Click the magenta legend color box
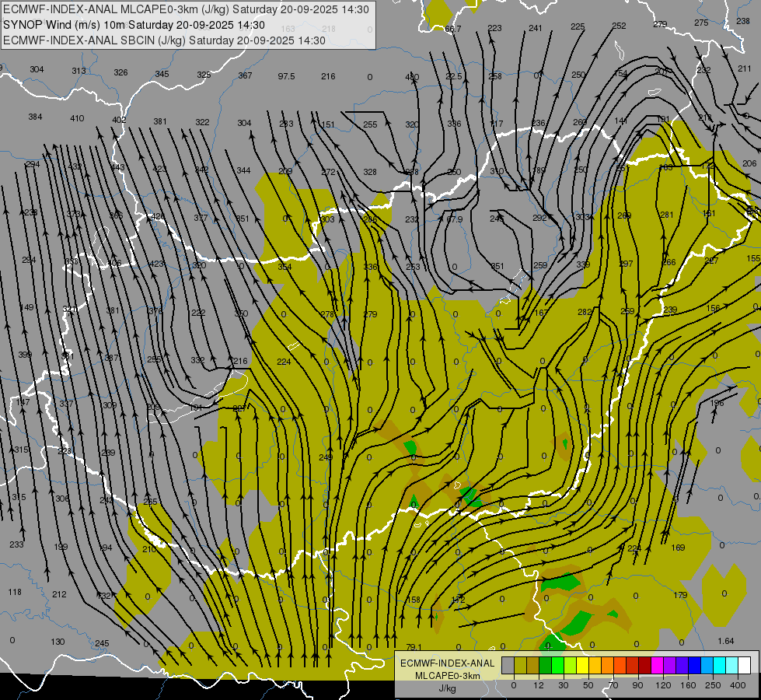 657,665
